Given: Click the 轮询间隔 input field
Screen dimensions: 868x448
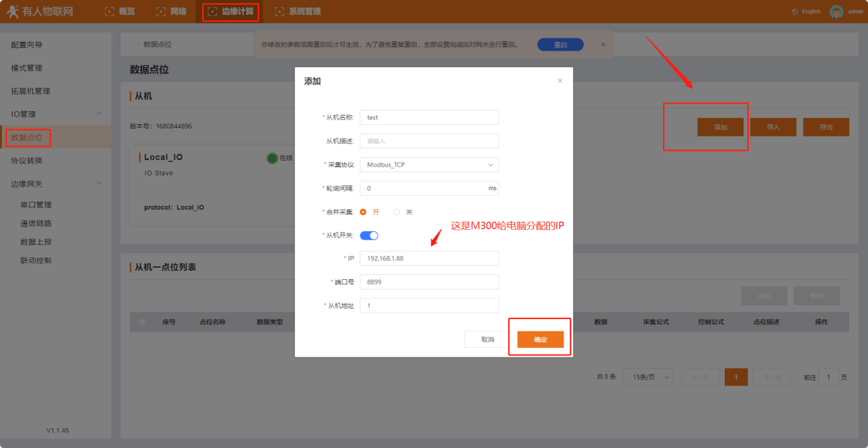Looking at the screenshot, I should pos(429,188).
